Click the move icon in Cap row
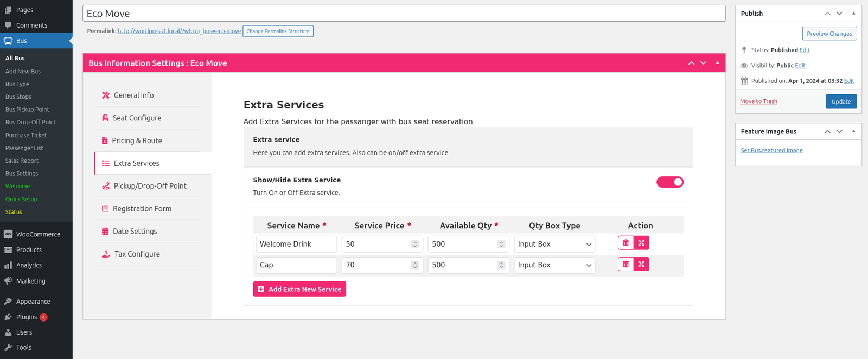 (x=641, y=264)
